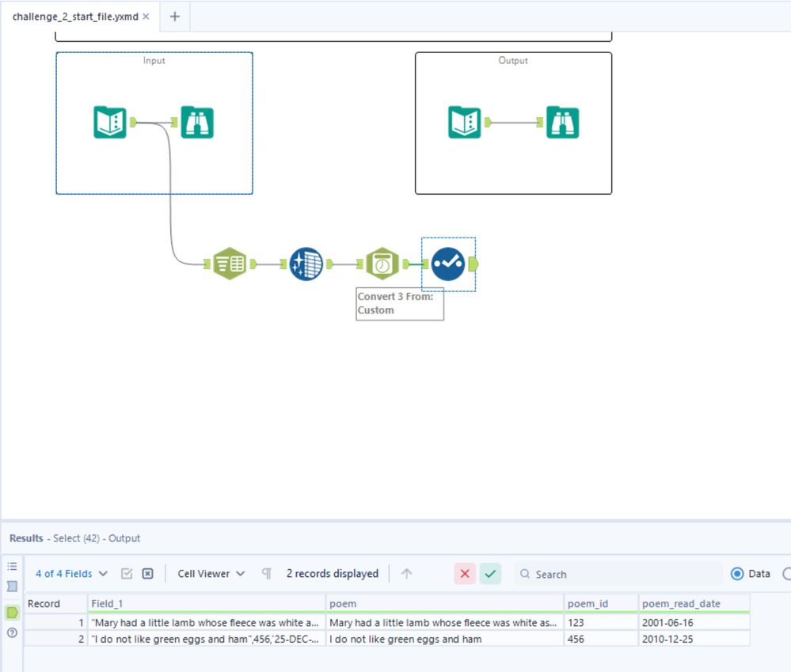Deselect all fields X icon
This screenshot has width=791, height=672.
[x=147, y=574]
